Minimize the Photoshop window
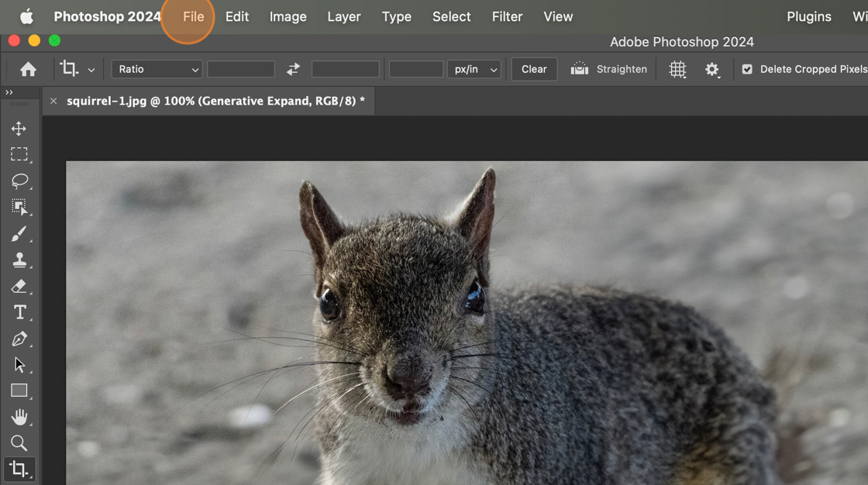 point(34,40)
